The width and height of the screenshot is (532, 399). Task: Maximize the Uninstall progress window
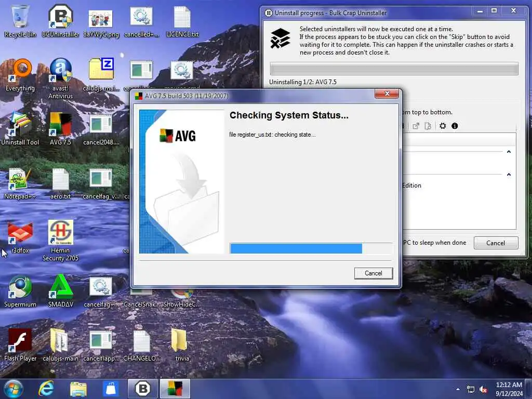(x=494, y=11)
